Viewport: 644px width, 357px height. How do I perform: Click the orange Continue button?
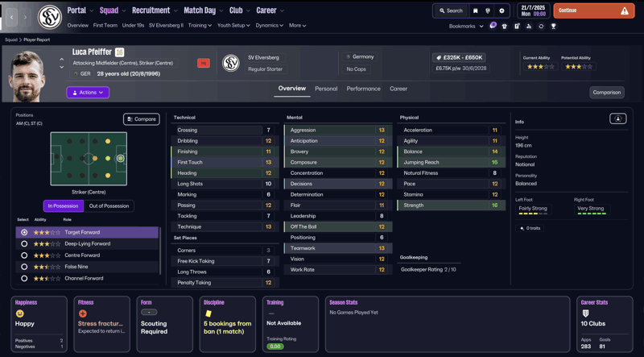click(x=594, y=11)
